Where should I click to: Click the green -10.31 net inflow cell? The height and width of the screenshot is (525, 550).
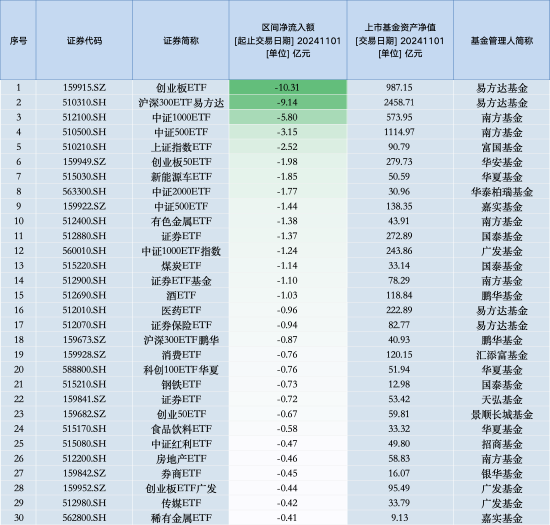point(288,87)
